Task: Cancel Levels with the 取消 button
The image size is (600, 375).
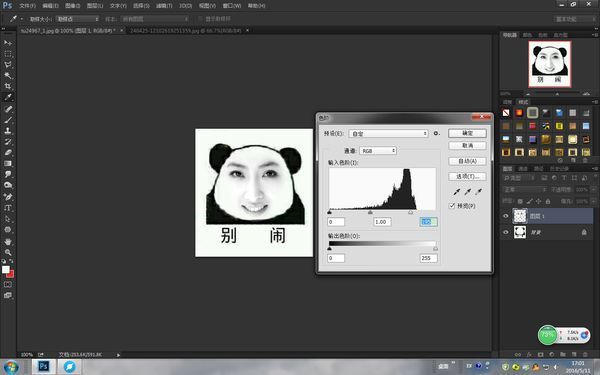Action: click(x=467, y=145)
